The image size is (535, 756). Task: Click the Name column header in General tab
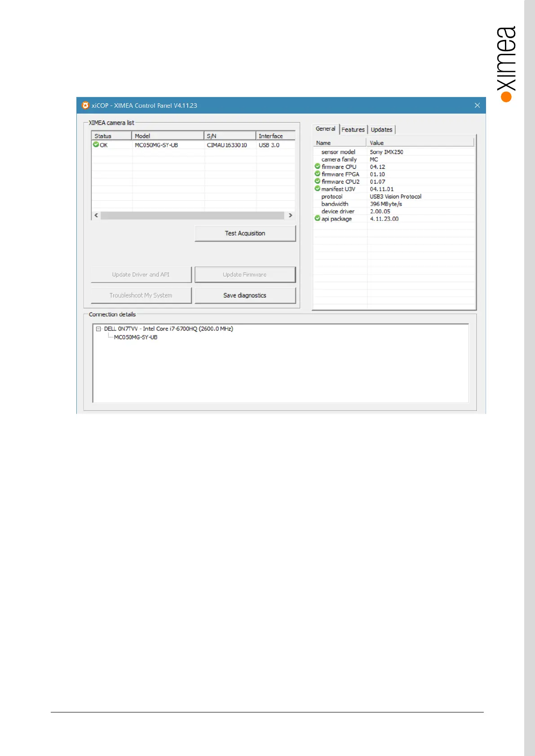coord(340,143)
